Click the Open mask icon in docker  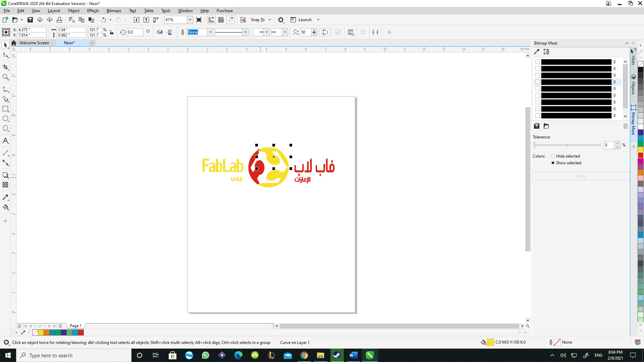click(x=546, y=126)
